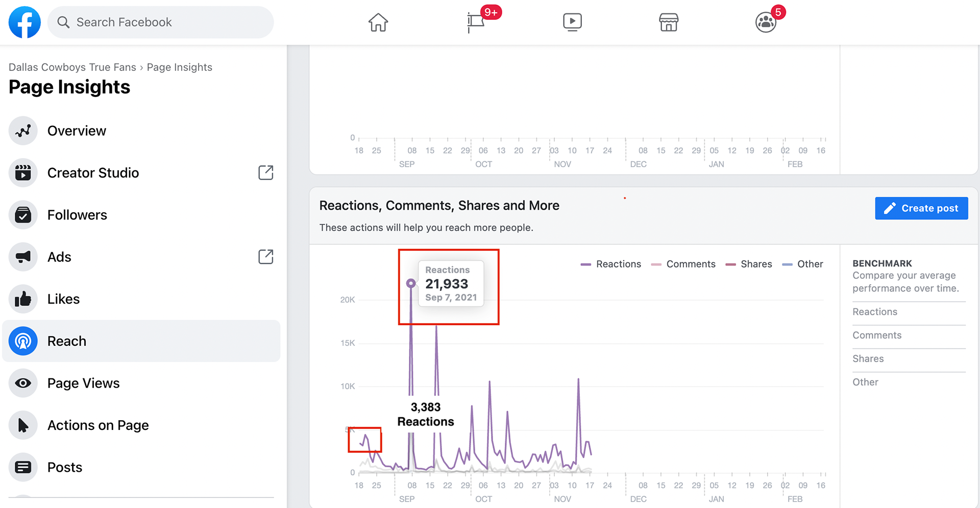Select Page Views in sidebar
Screen dimensions: 980x508
pos(141,383)
